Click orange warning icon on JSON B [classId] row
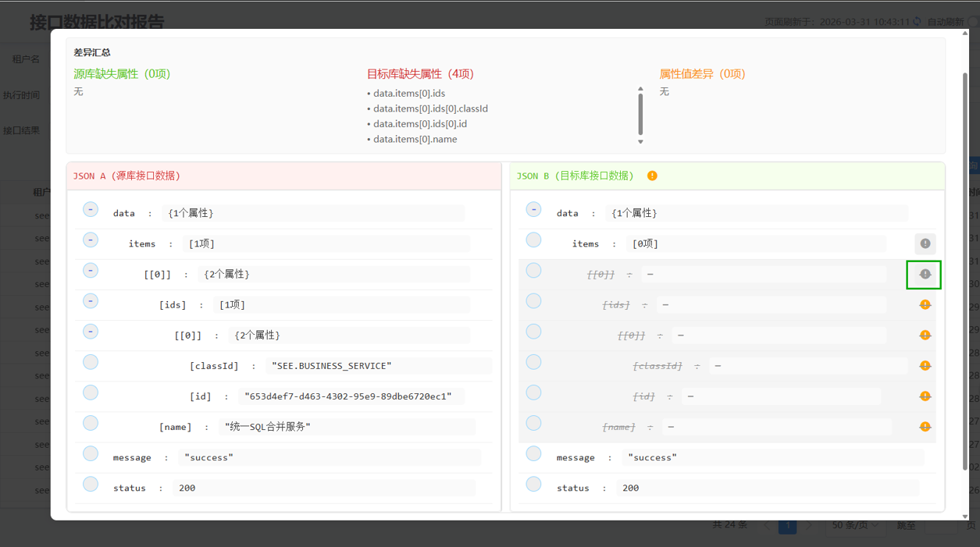The width and height of the screenshot is (980, 547). tap(925, 365)
